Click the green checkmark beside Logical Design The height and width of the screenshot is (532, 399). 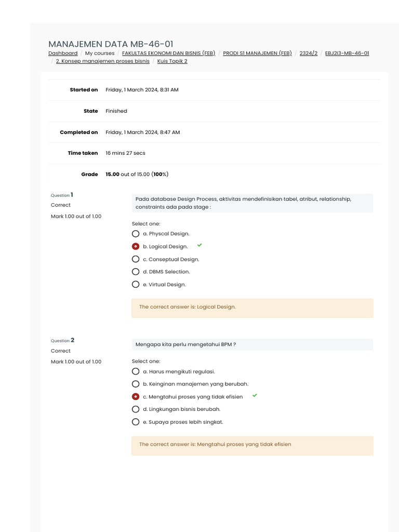[199, 245]
